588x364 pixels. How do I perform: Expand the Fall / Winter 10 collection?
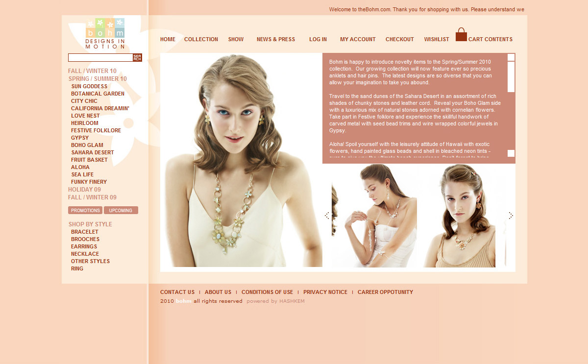[92, 71]
